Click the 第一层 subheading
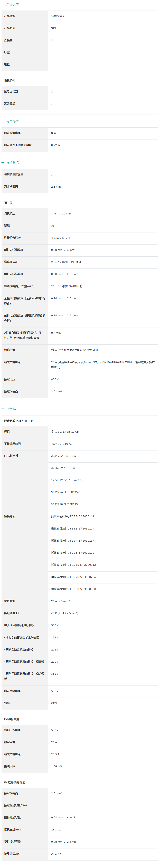159x868 pixels. pyautogui.click(x=8, y=203)
